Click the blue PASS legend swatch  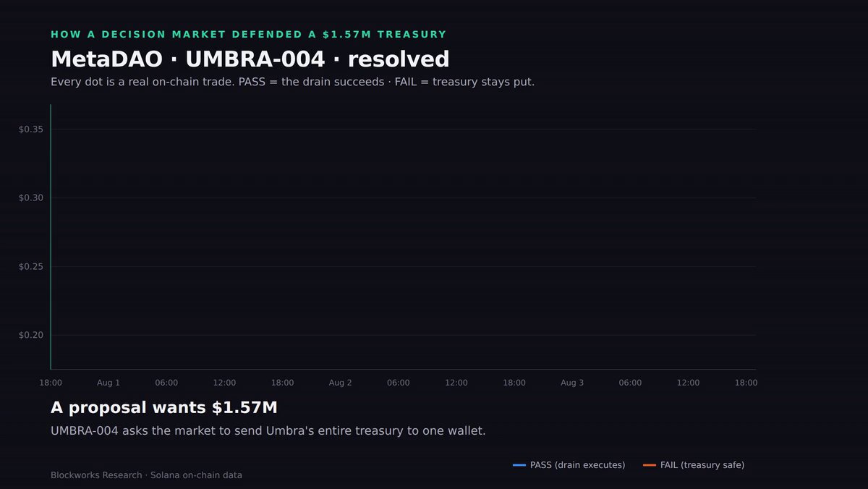point(519,465)
